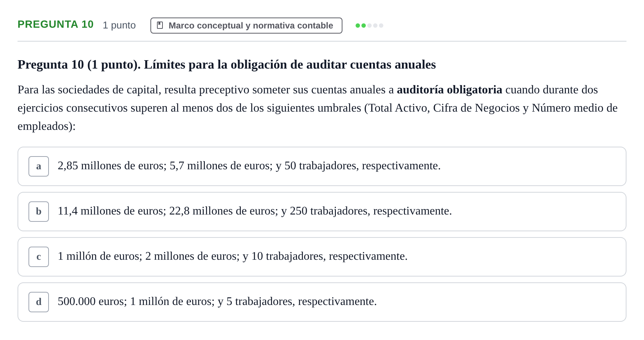644x340 pixels.
Task: Choose the option 2,85 millones de euros; 50 trabajadores
Action: pos(322,166)
